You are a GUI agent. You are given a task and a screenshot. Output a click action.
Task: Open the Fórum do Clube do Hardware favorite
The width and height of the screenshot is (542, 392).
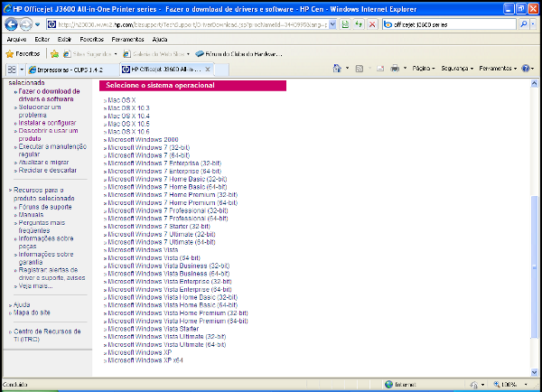pos(238,54)
